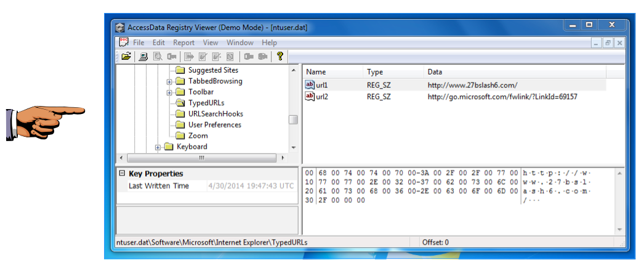Click the key icon after the second separator

click(249, 56)
